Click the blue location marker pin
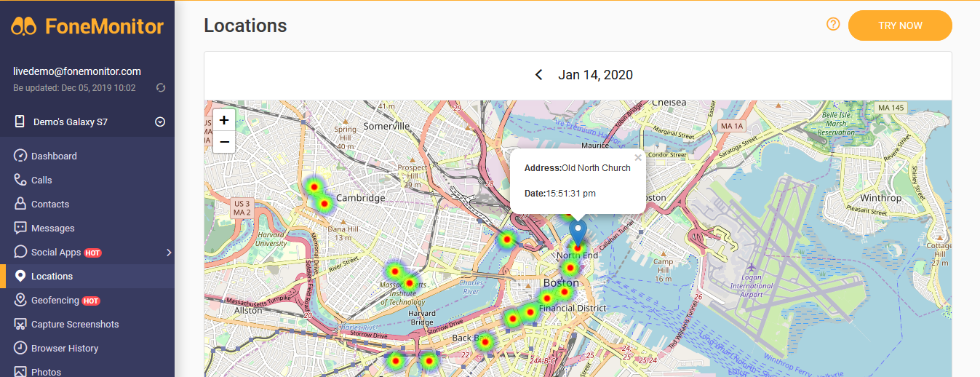The width and height of the screenshot is (980, 377). pyautogui.click(x=578, y=233)
